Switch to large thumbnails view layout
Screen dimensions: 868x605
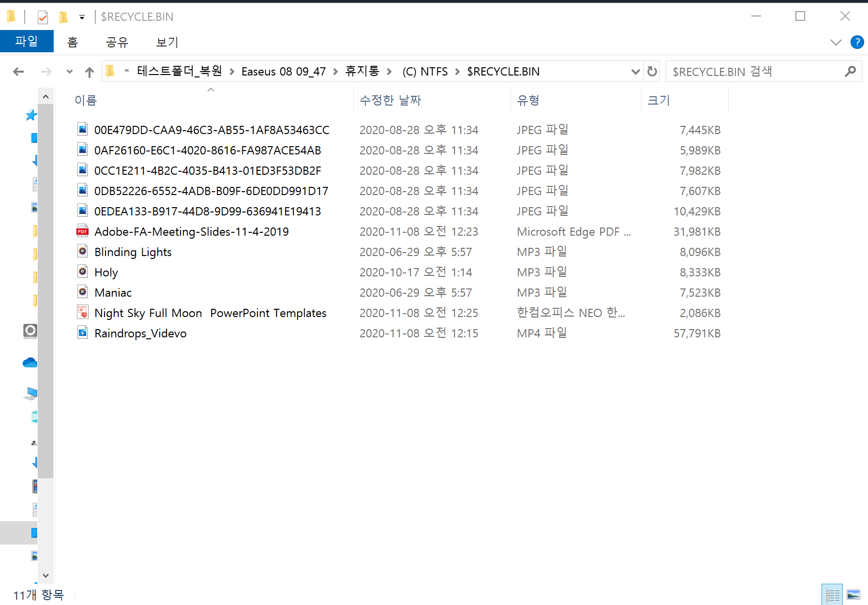click(x=853, y=594)
